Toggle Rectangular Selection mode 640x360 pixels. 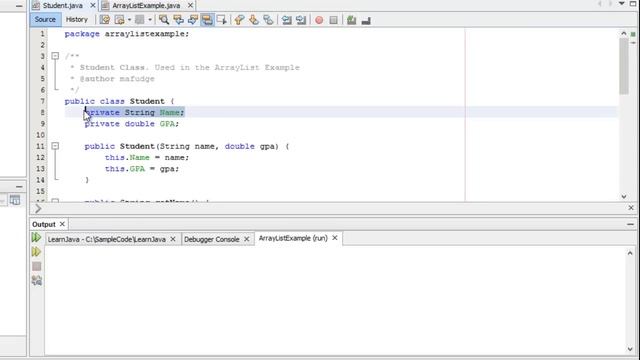pos(222,20)
